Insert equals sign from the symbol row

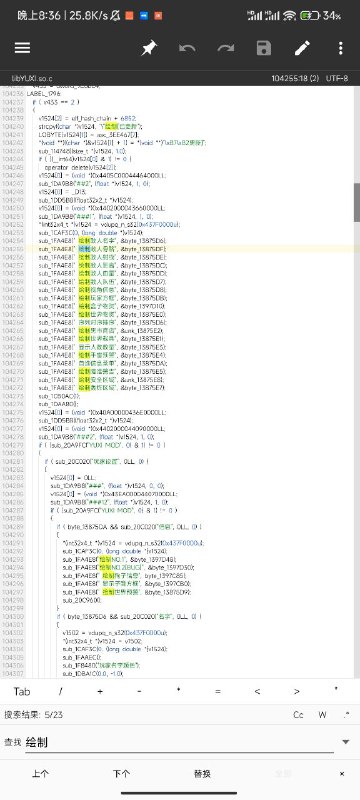point(218,692)
